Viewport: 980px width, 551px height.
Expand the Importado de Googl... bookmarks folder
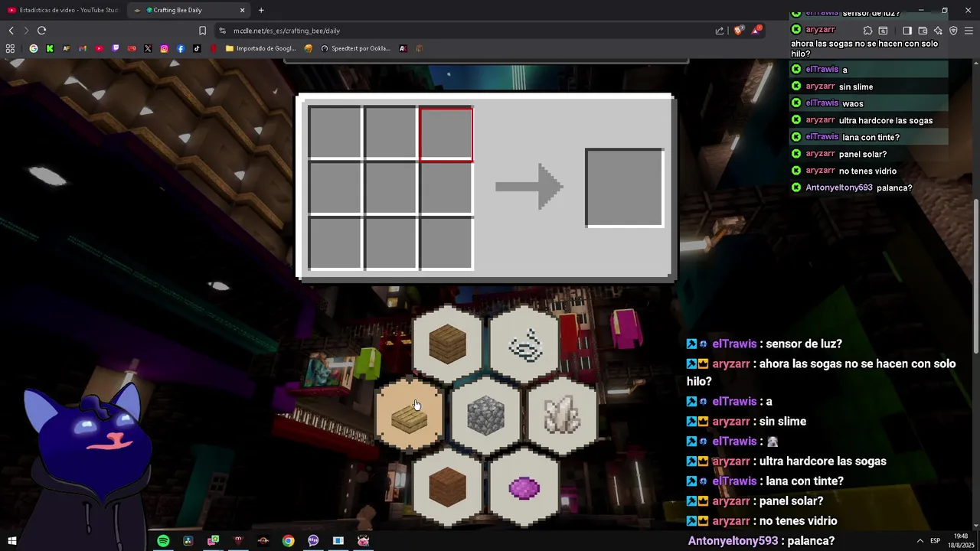click(x=260, y=48)
